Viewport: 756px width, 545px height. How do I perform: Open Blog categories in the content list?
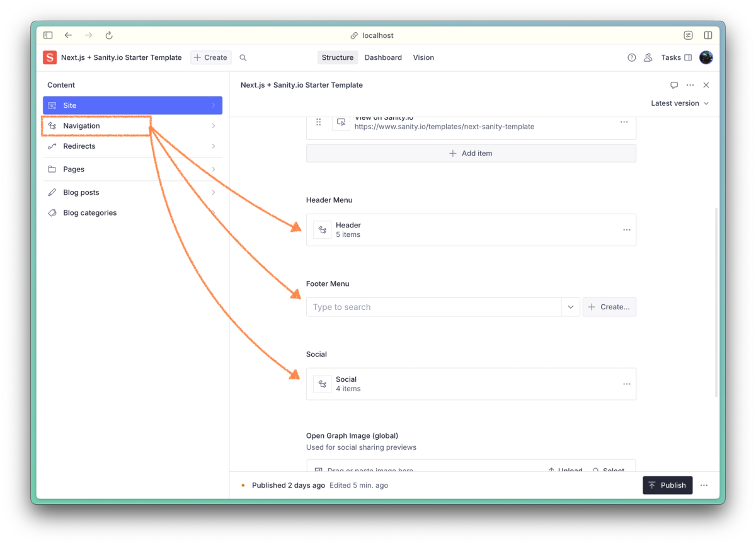point(132,213)
